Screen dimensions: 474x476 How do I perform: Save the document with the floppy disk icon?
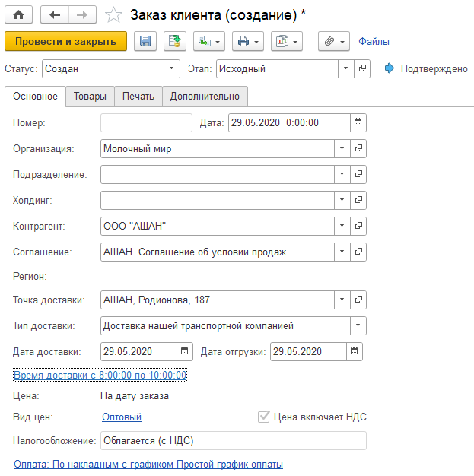(145, 41)
